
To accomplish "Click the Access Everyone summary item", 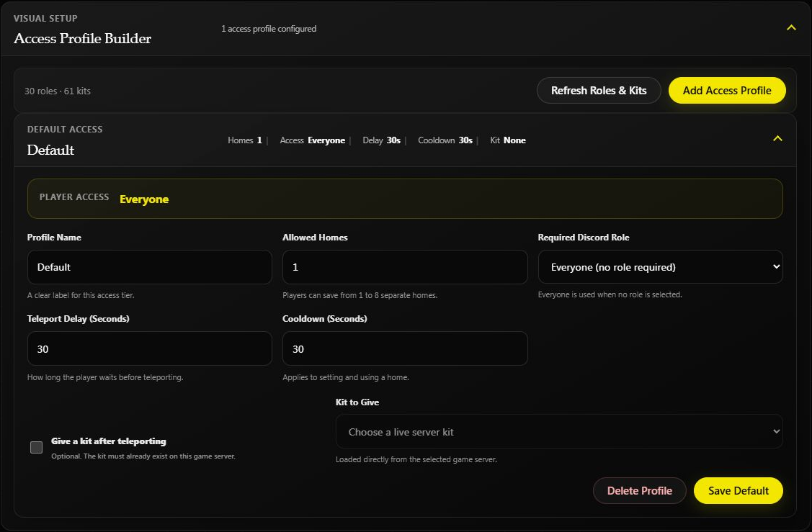I will coord(312,140).
